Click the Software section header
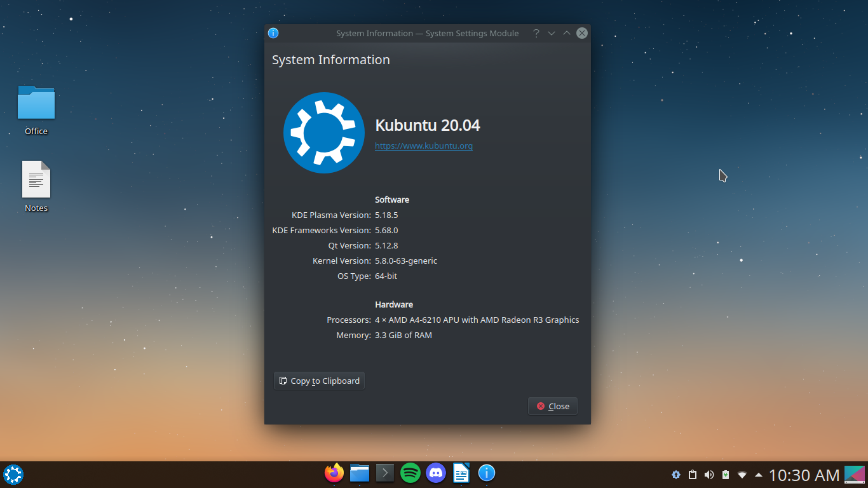This screenshot has height=488, width=868. [392, 200]
